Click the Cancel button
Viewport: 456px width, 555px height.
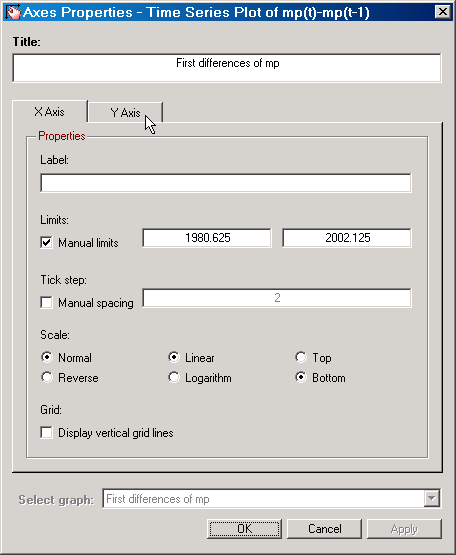(324, 529)
